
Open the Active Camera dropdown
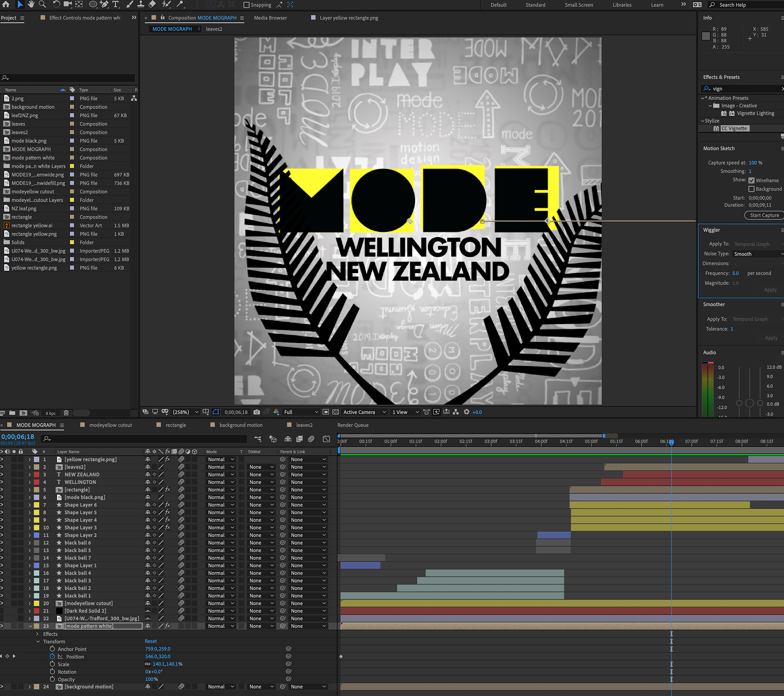[364, 412]
